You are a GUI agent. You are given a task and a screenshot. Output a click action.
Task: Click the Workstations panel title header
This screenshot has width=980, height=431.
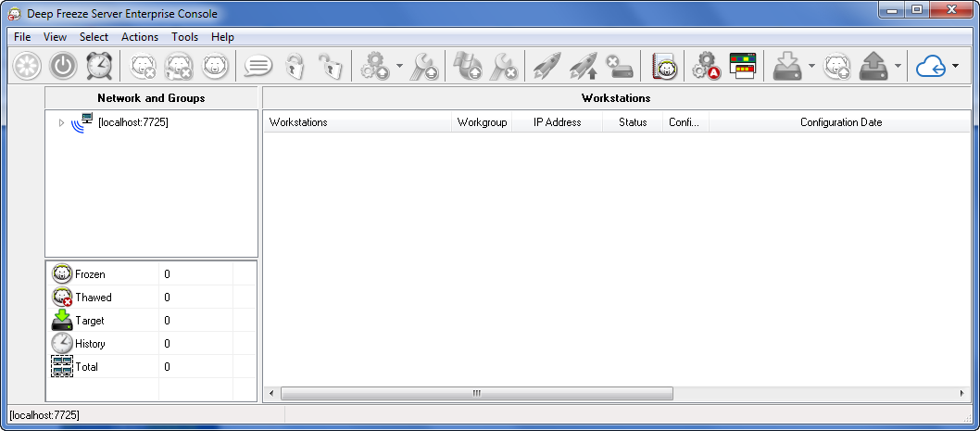[616, 97]
